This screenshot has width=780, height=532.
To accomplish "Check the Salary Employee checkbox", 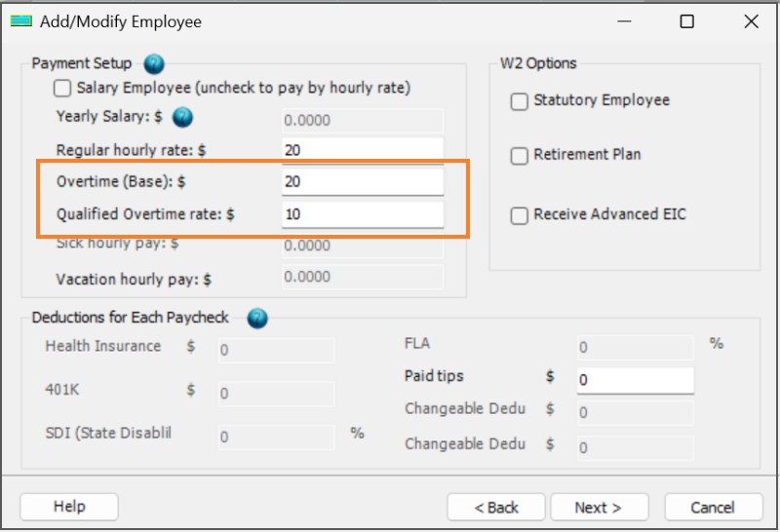I will [62, 89].
